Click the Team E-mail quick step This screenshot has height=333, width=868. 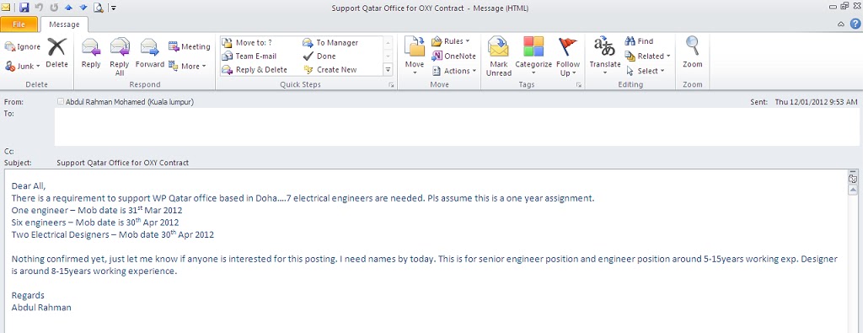pyautogui.click(x=249, y=56)
